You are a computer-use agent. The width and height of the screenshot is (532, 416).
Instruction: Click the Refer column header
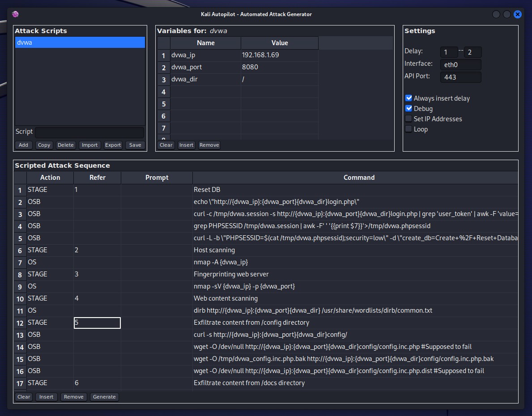click(x=98, y=178)
